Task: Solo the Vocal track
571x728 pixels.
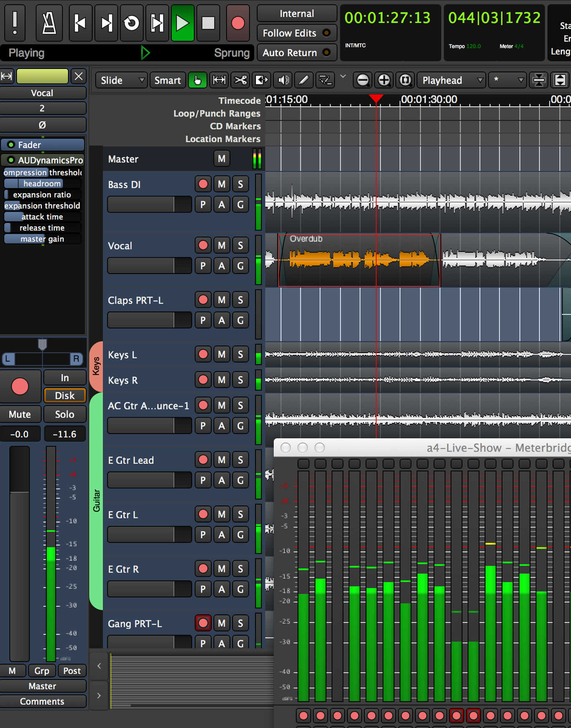Action: pos(240,245)
